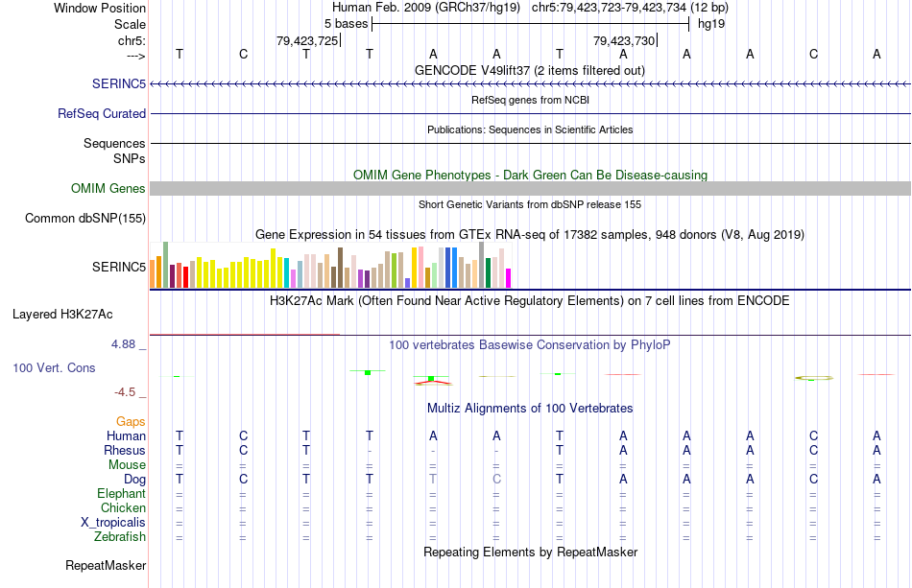Click 'Short Genetic Variants from dbSNP release 155'
This screenshot has width=912, height=588.
tap(530, 204)
